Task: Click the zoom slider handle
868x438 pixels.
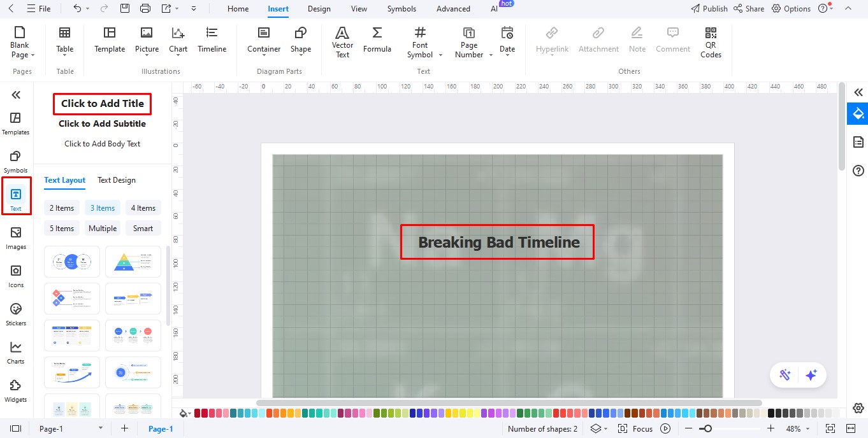Action: (x=707, y=428)
